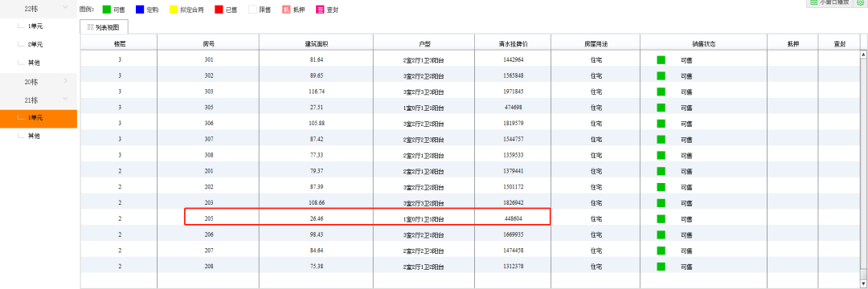The image size is (868, 289).
Task: Click the blue 定购 legend swatch
Action: click(140, 10)
